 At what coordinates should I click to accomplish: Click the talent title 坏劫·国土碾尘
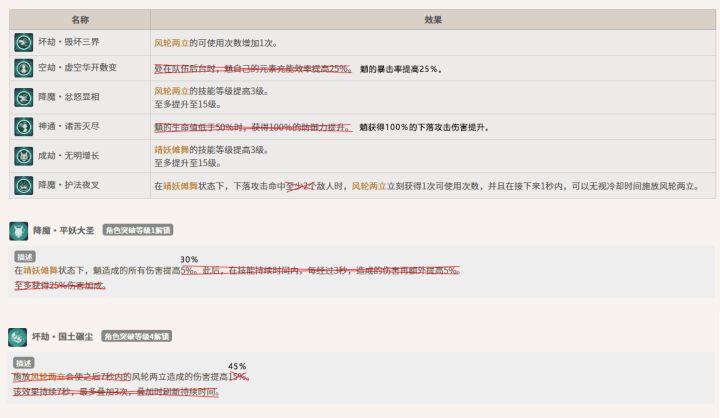(62, 337)
